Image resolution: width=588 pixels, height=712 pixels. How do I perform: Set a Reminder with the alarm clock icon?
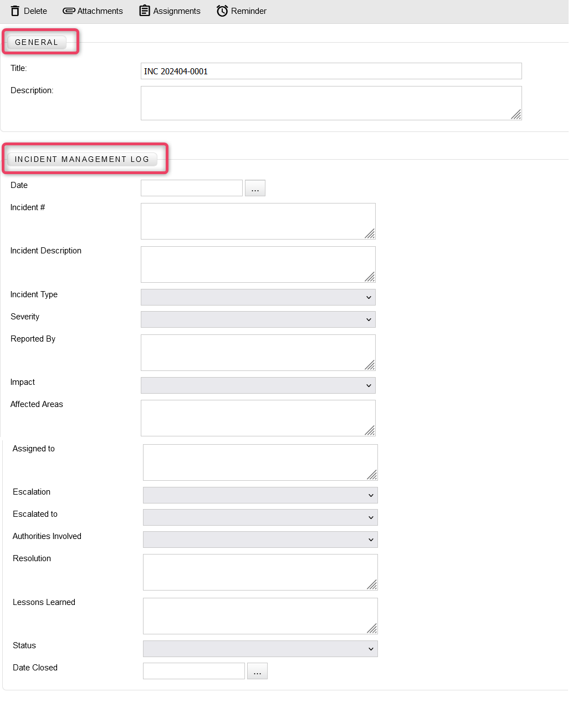222,11
